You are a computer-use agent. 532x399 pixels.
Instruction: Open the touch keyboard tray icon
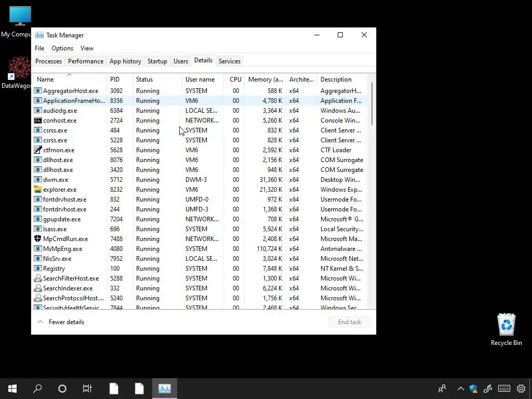click(504, 389)
